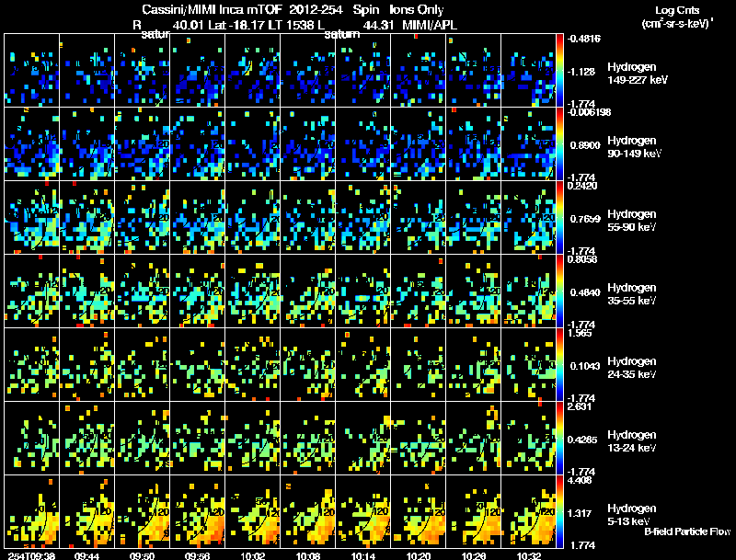Open the Hydrogen 149-227 keV panel at 09:38
Screen dimensions: 736x560
(x=32, y=71)
